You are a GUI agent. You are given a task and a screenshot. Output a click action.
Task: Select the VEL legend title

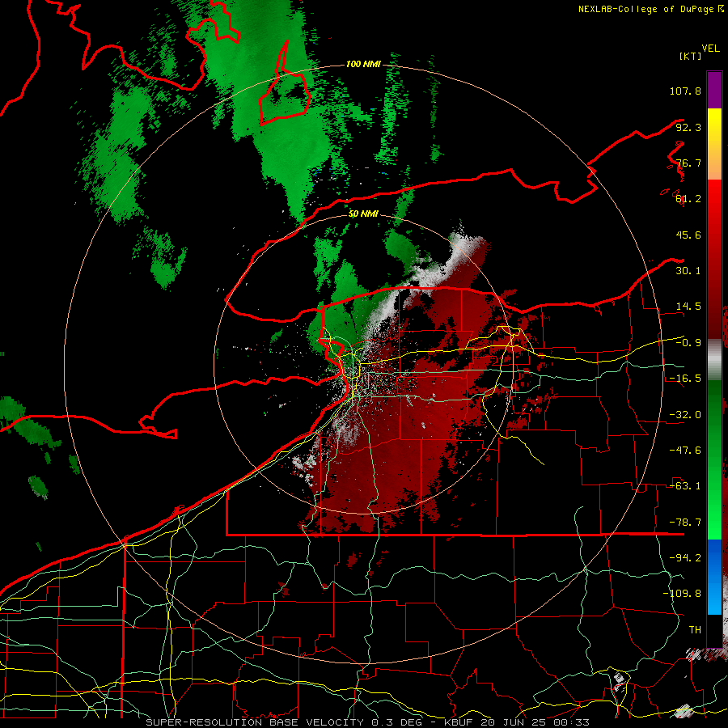(710, 49)
